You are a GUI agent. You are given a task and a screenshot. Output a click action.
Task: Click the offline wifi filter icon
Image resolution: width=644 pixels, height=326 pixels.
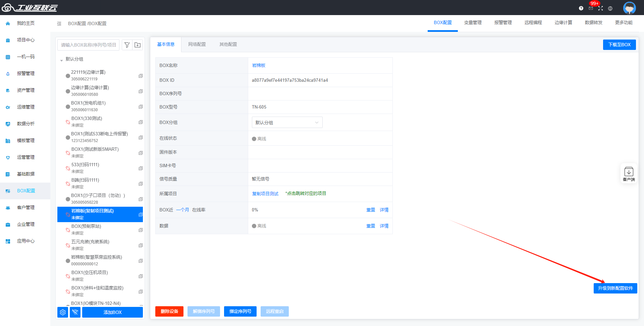(x=75, y=312)
